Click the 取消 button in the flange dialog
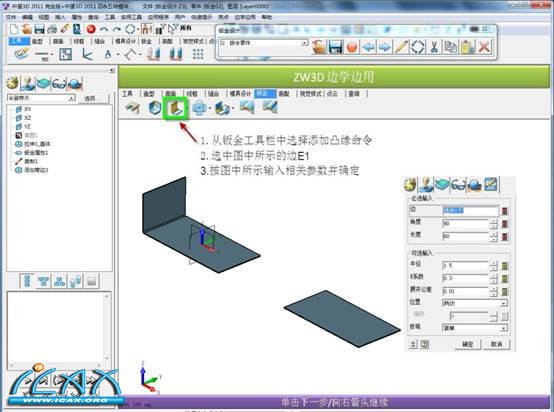This screenshot has width=554, height=412. tap(496, 344)
